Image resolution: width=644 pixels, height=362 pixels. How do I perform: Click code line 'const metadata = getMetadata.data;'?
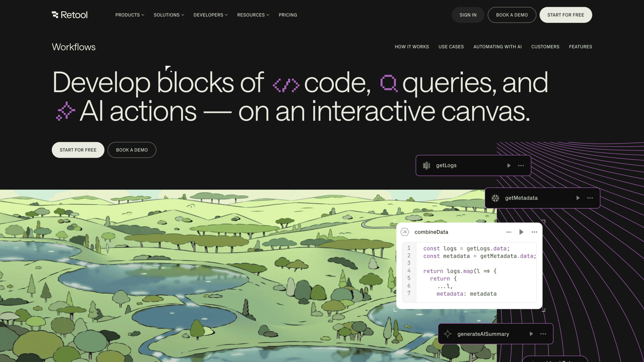479,256
